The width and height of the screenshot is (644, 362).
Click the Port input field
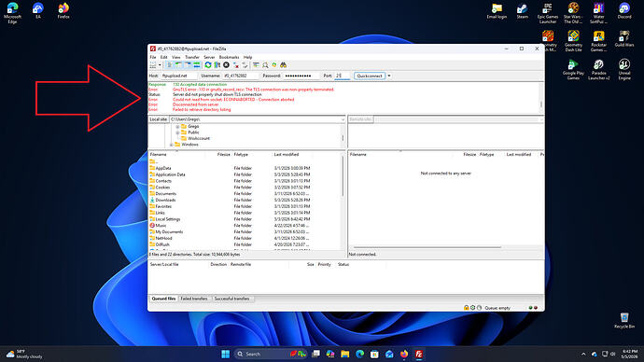tap(343, 76)
